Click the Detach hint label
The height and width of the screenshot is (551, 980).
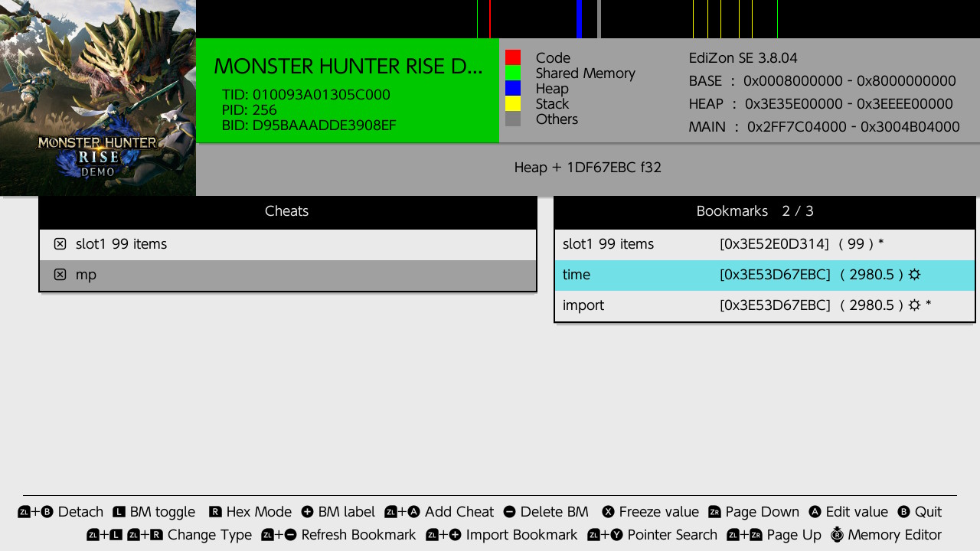(x=80, y=512)
